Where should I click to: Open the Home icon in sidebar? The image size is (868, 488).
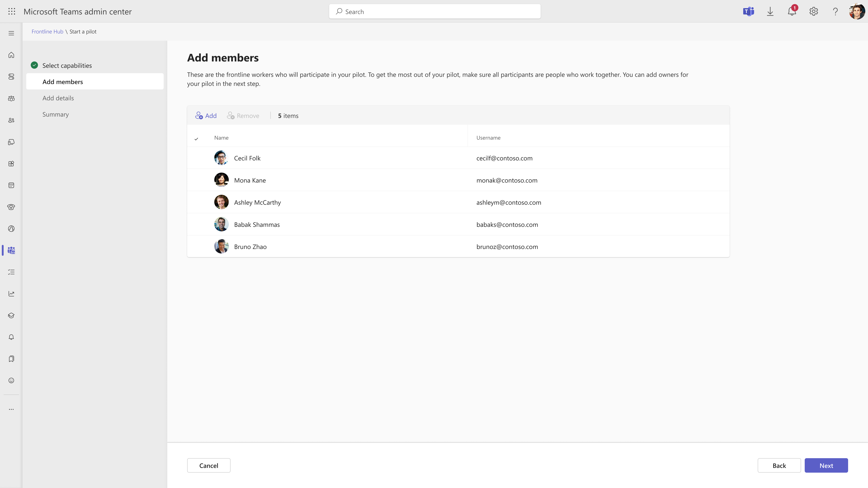pyautogui.click(x=11, y=55)
